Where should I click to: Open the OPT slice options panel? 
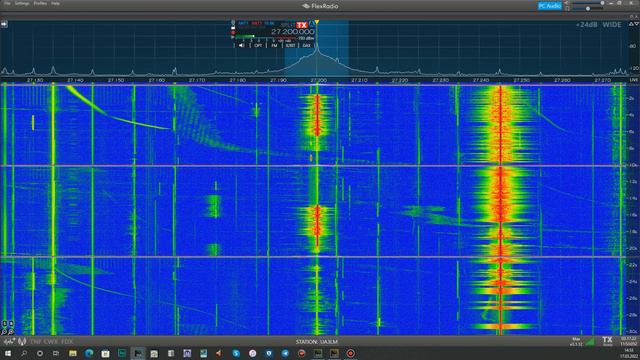click(258, 45)
